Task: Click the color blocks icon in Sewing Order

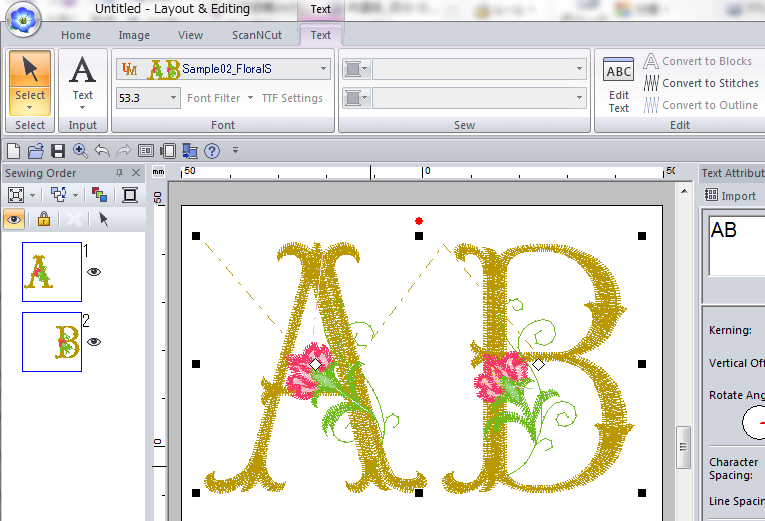Action: [99, 195]
